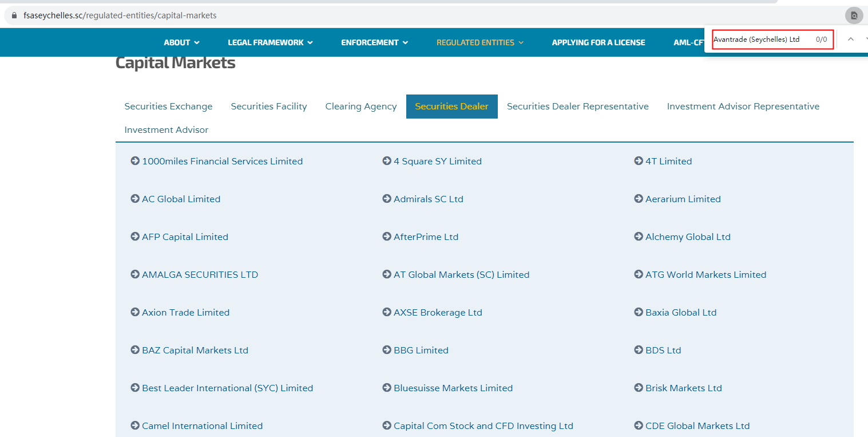Screen dimensions: 868x437
Task: Open 1000miles Financial Services Limited link
Action: 223,162
